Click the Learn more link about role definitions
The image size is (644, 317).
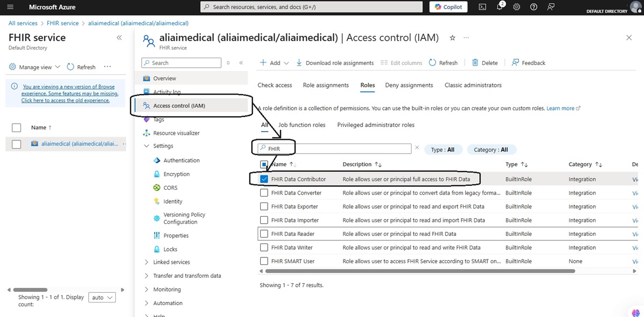[x=559, y=108]
